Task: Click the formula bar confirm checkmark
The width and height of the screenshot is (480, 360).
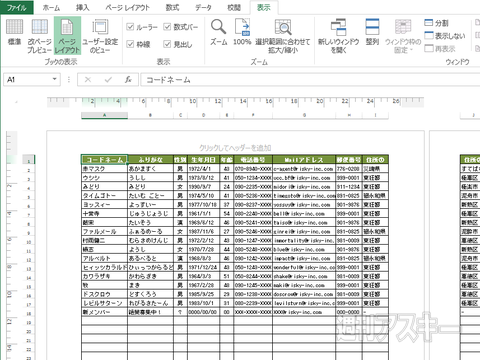Action: click(108, 80)
